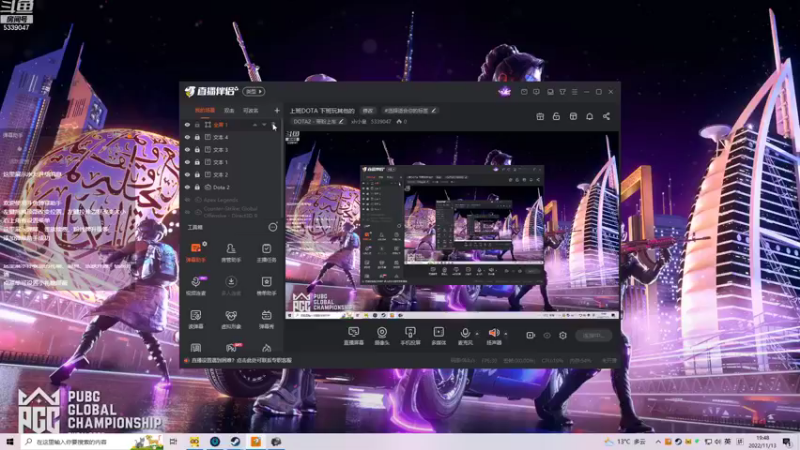The height and width of the screenshot is (450, 800).
Task: Open the 弹幕助手 tool in the toolbox
Action: pyautogui.click(x=196, y=253)
